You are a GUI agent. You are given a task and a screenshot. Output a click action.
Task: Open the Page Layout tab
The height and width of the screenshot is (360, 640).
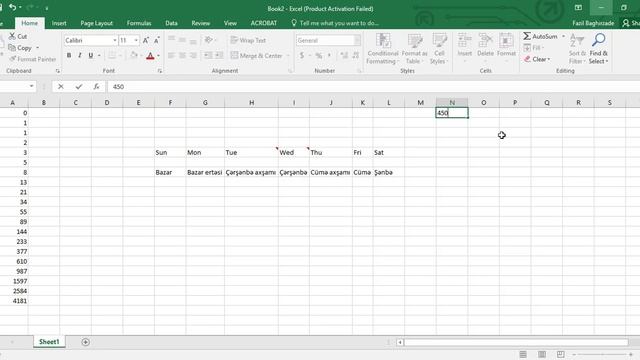pos(96,23)
